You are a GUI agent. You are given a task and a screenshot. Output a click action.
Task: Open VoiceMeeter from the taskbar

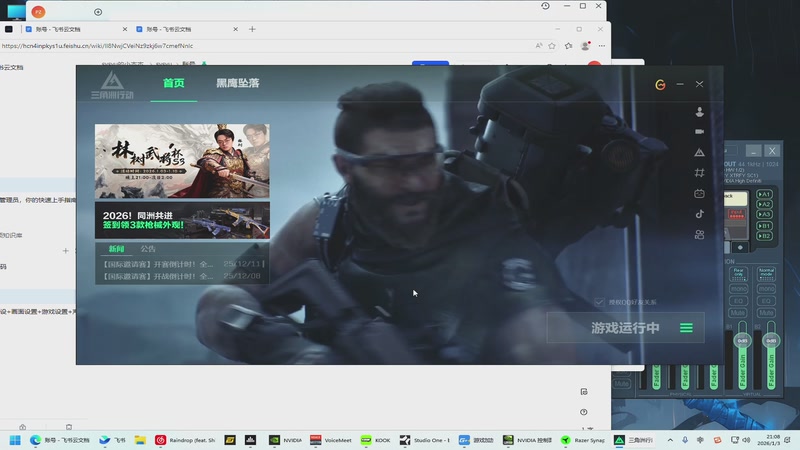[331, 440]
